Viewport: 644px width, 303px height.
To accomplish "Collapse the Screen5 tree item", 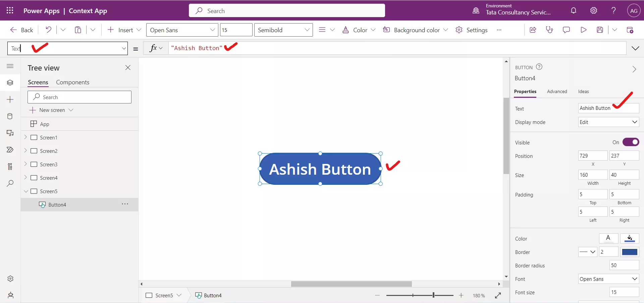I will pyautogui.click(x=26, y=191).
